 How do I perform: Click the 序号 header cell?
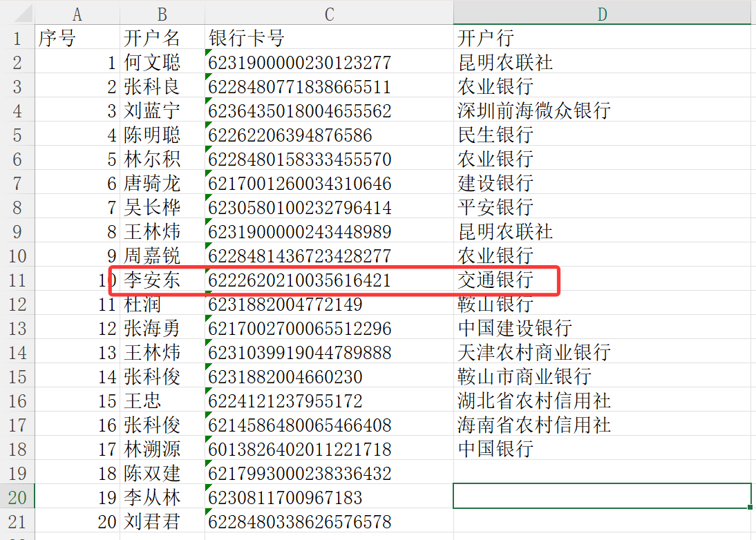(77, 37)
